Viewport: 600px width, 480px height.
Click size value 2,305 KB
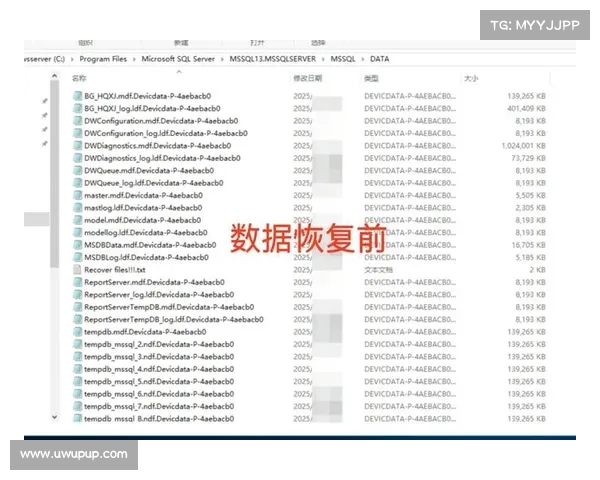pos(530,207)
